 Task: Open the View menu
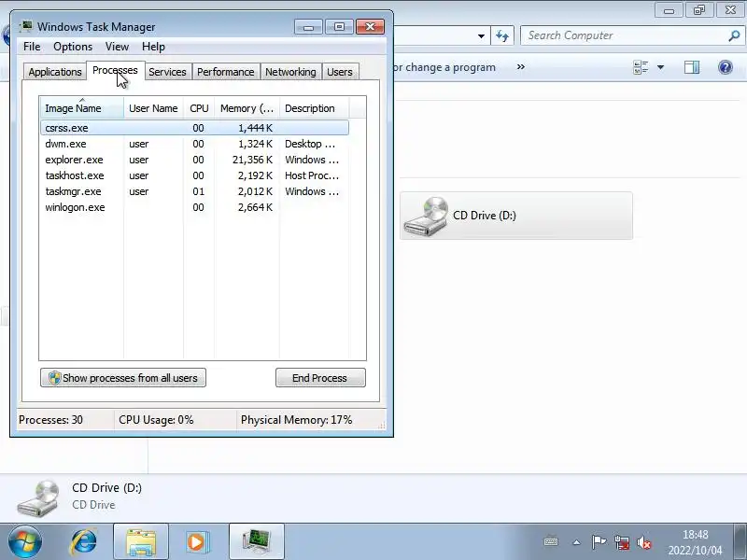coord(118,47)
